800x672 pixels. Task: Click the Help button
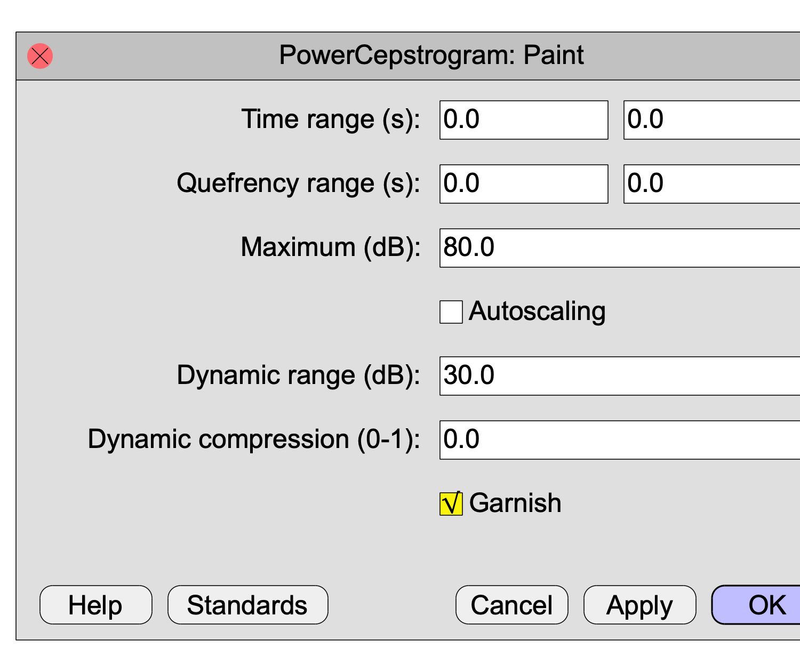pyautogui.click(x=96, y=605)
